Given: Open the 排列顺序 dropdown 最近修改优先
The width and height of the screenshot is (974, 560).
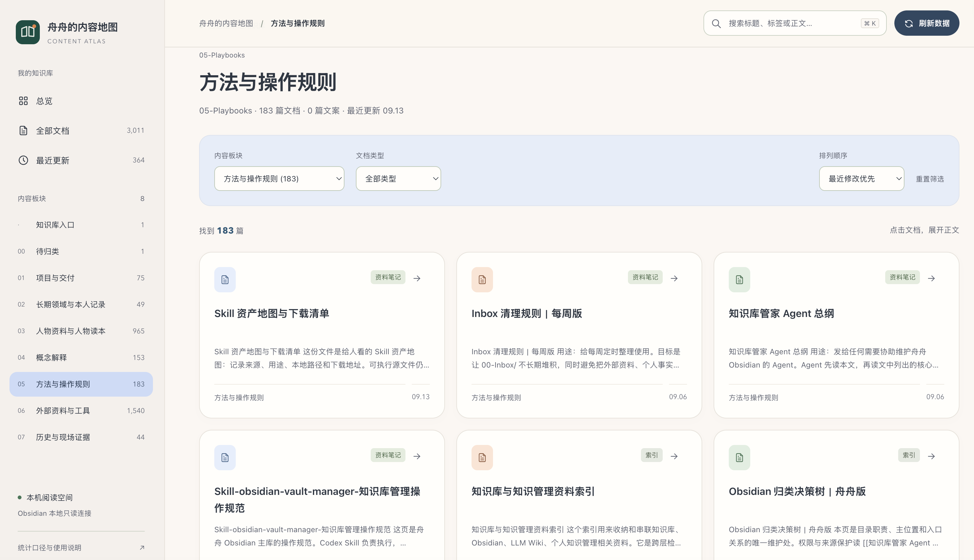Looking at the screenshot, I should coord(861,179).
